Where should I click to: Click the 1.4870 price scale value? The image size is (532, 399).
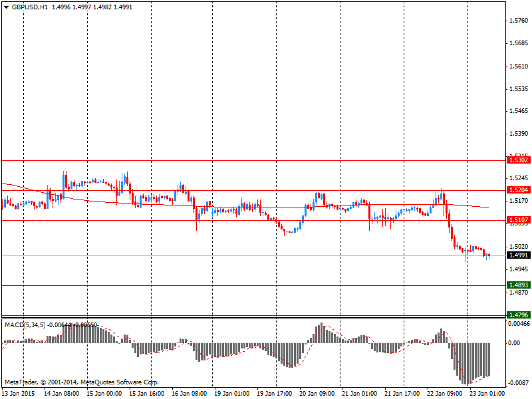(519, 292)
